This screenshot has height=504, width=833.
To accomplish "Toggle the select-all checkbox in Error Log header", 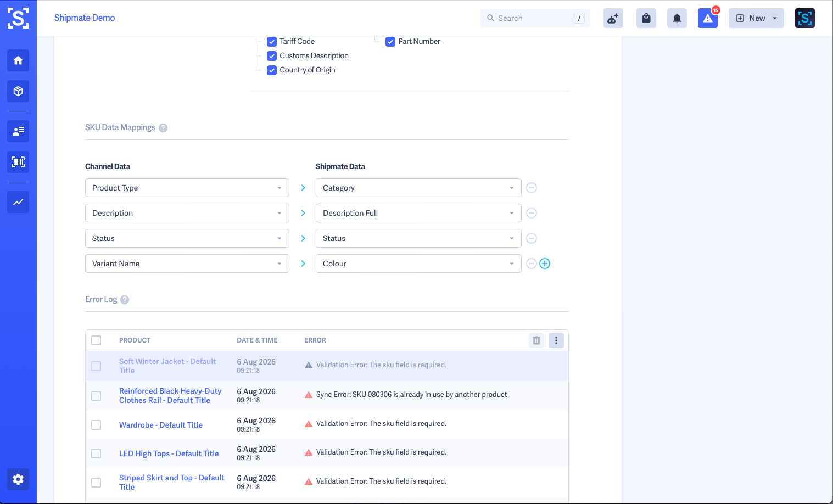I will [x=96, y=340].
